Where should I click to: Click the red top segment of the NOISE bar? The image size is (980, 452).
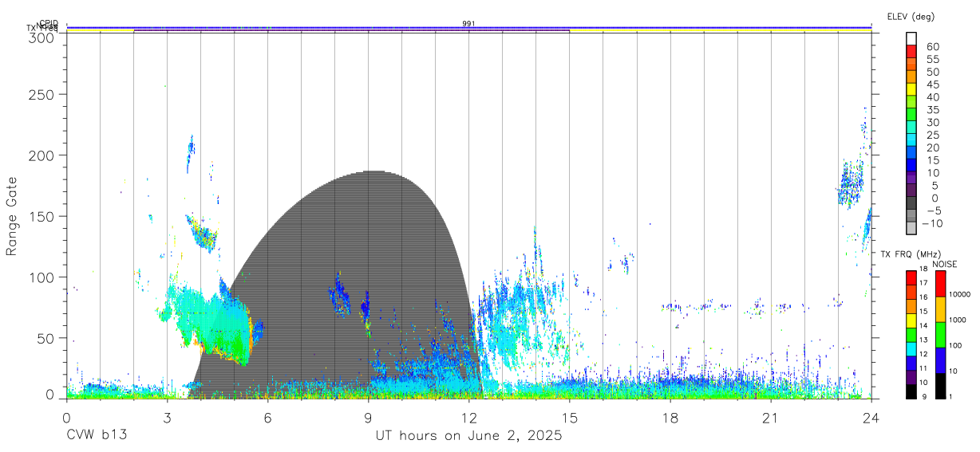pos(940,284)
